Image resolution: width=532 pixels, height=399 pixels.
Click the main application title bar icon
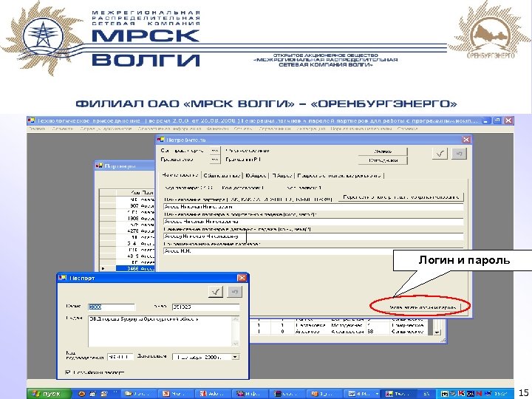pyautogui.click(x=31, y=120)
